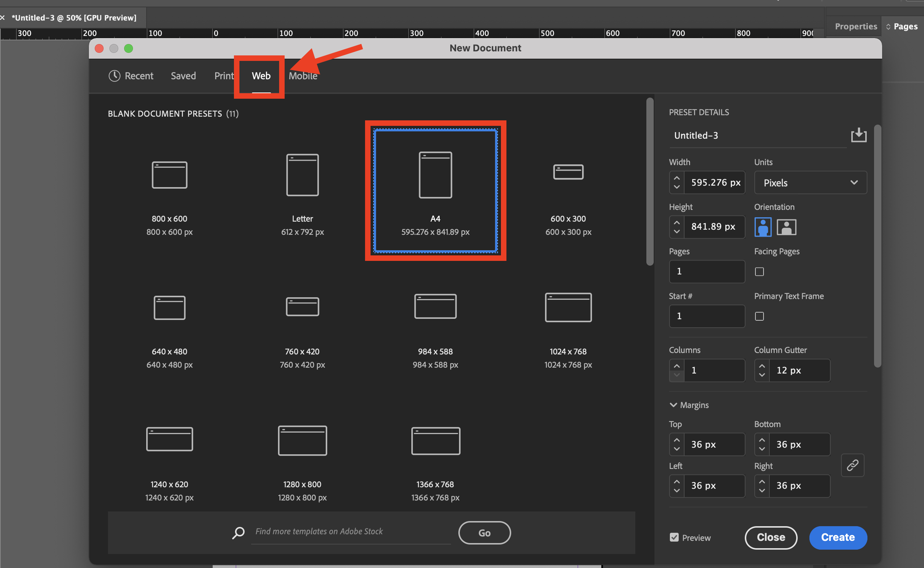This screenshot has width=924, height=568.
Task: Select the 800 x 600 preset icon
Action: (169, 175)
